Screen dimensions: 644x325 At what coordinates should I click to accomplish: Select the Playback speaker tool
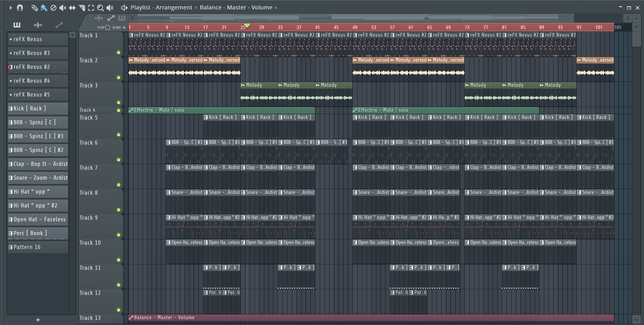[110, 8]
